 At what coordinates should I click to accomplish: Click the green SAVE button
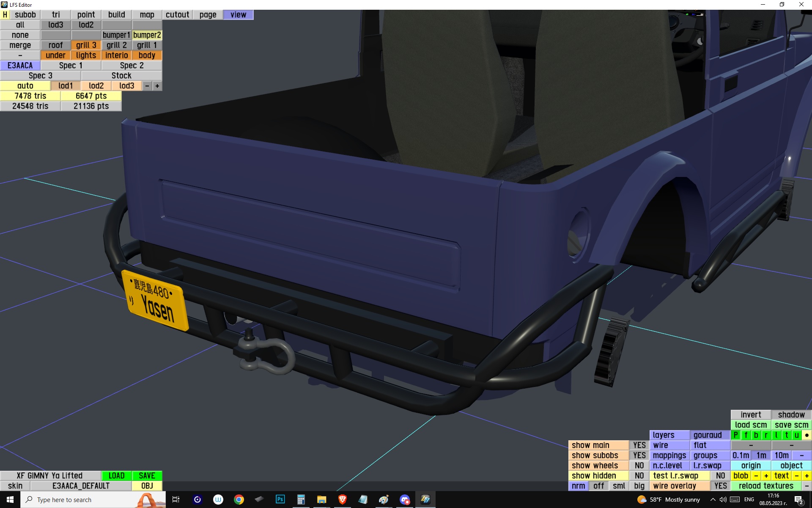click(147, 476)
